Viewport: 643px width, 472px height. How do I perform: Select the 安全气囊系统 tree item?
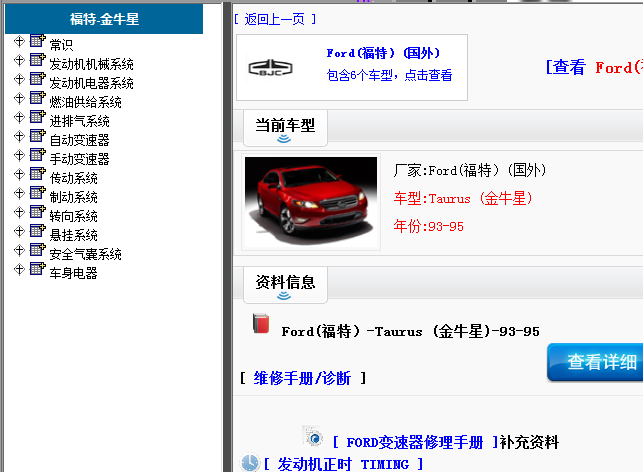[85, 254]
